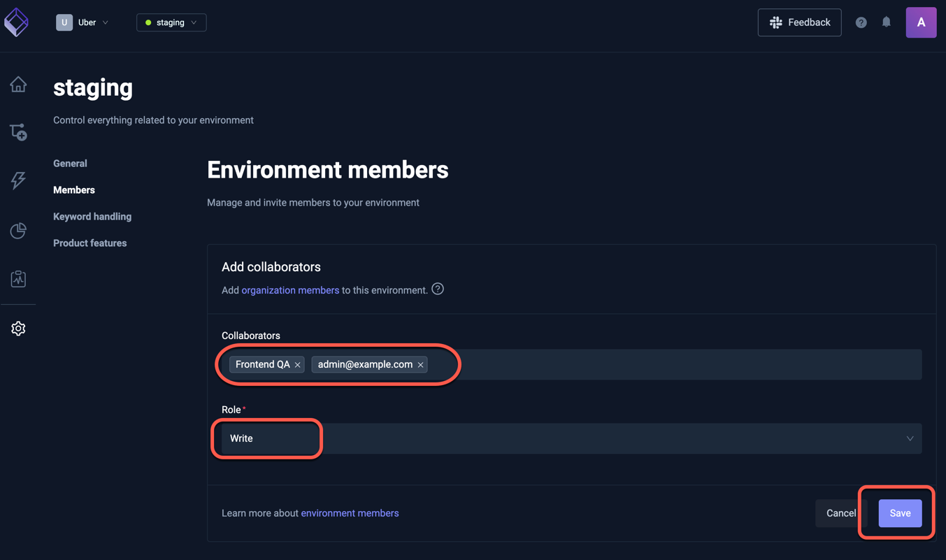Click the Feedback button
Viewport: 946px width, 560px height.
coord(799,22)
